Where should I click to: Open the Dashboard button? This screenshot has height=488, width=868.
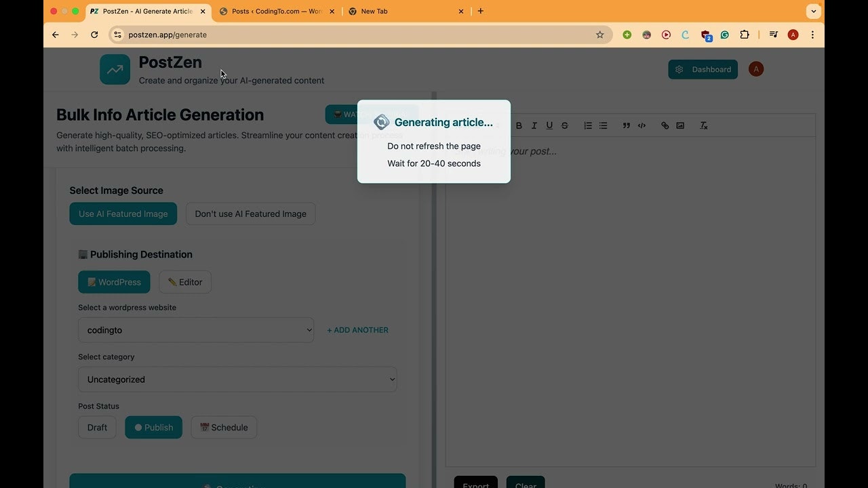703,69
